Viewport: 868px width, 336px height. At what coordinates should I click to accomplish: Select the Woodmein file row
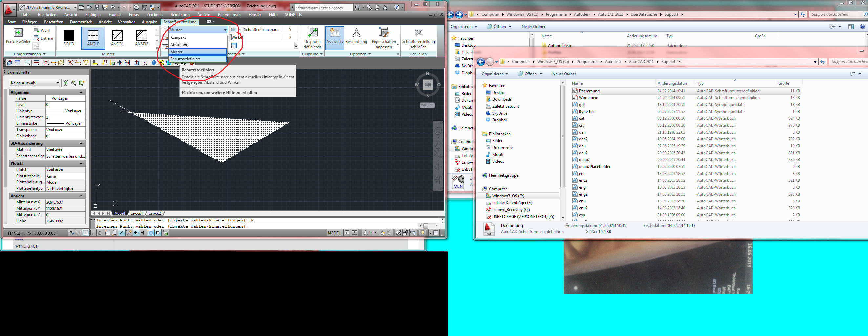686,98
